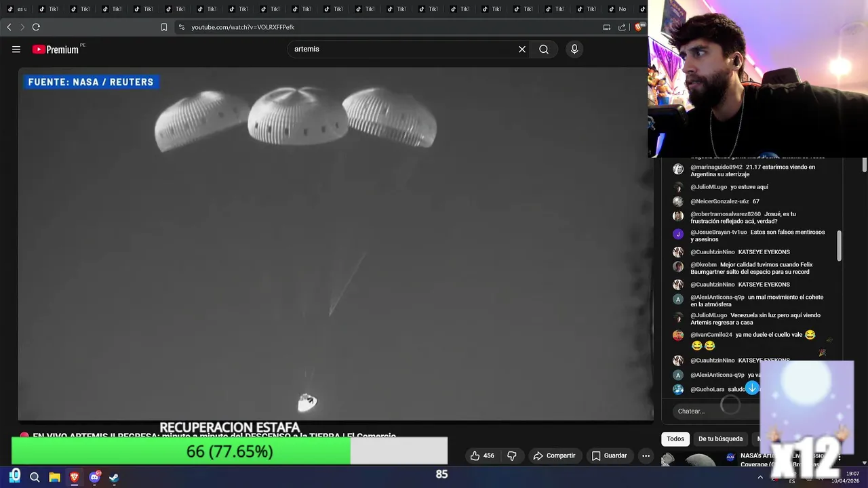Screen dimensions: 868x488
Task: Switch to the first TikTok tab 'es u'
Action: tap(18, 9)
